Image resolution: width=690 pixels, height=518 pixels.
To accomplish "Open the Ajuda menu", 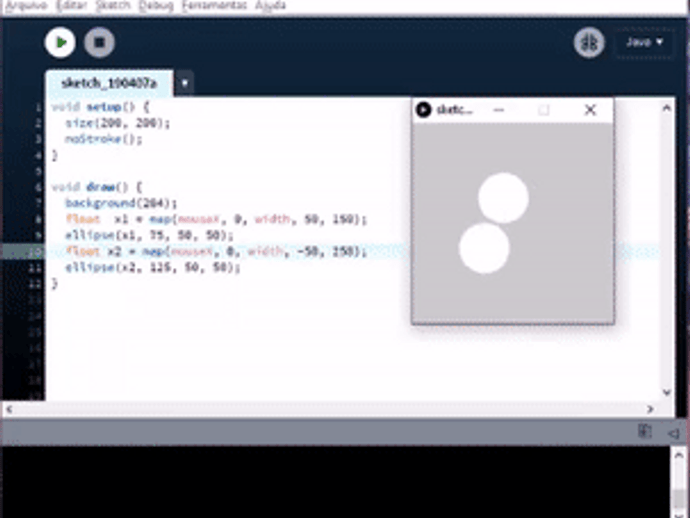I will point(270,5).
